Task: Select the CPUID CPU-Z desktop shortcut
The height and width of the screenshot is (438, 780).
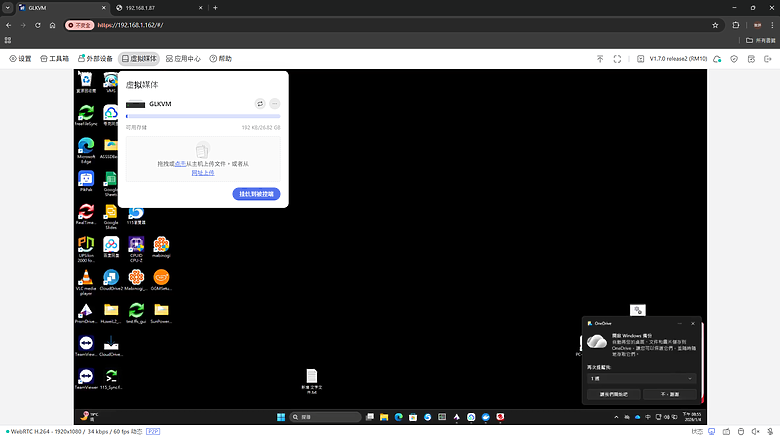Action: (x=136, y=249)
